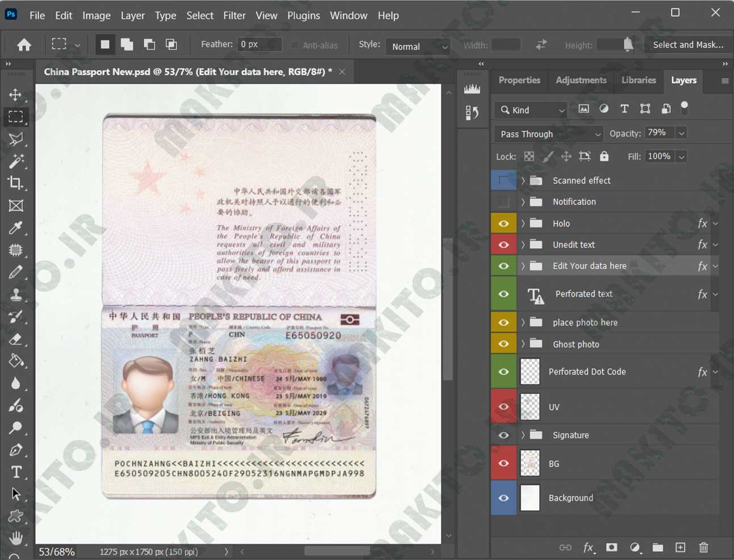Screen dimensions: 734x560
Task: Show the Notification group layer
Action: tap(504, 201)
